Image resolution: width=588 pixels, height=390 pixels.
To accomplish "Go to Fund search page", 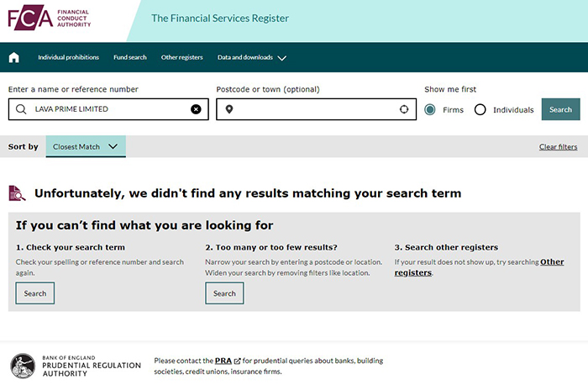I will (x=130, y=57).
